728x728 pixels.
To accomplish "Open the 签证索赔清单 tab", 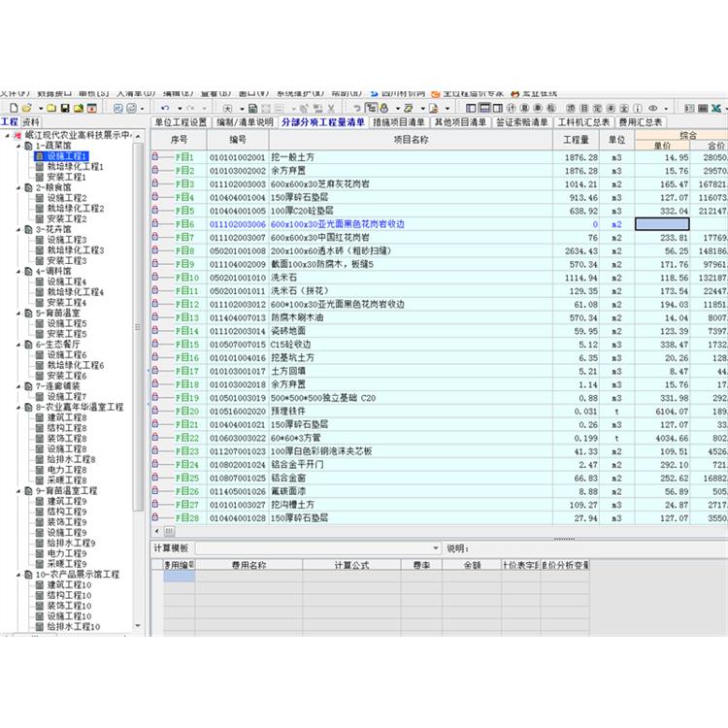I will [522, 122].
